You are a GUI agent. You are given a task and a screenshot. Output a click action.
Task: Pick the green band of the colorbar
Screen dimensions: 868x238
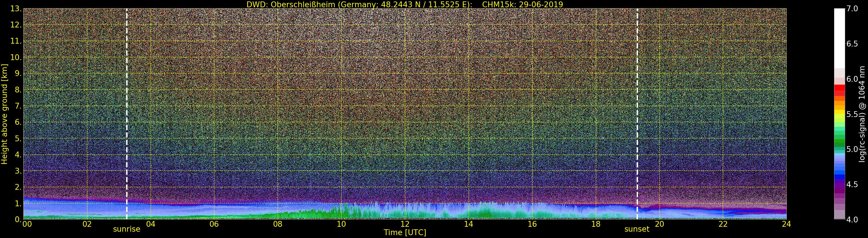click(839, 142)
